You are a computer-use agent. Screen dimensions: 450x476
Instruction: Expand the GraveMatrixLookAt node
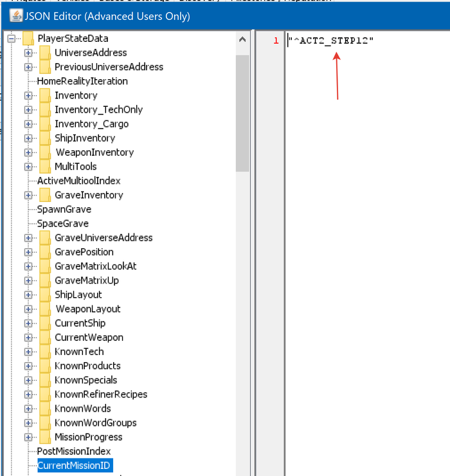click(x=28, y=266)
